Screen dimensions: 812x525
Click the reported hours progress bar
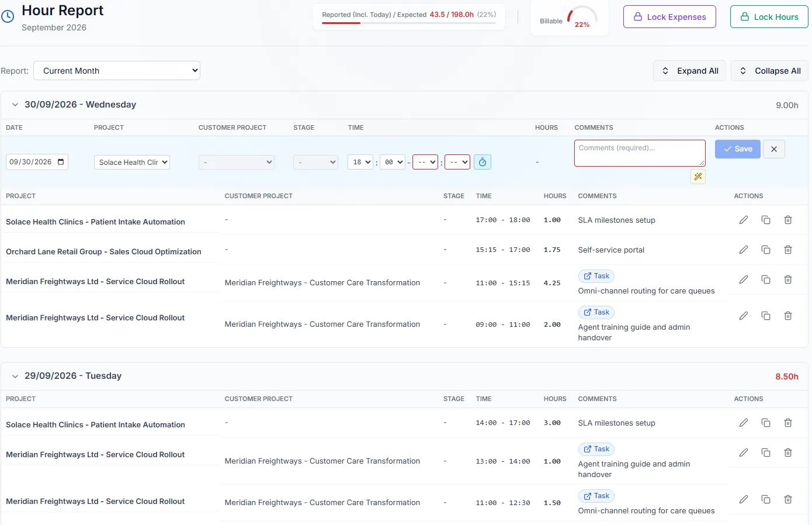pos(409,23)
